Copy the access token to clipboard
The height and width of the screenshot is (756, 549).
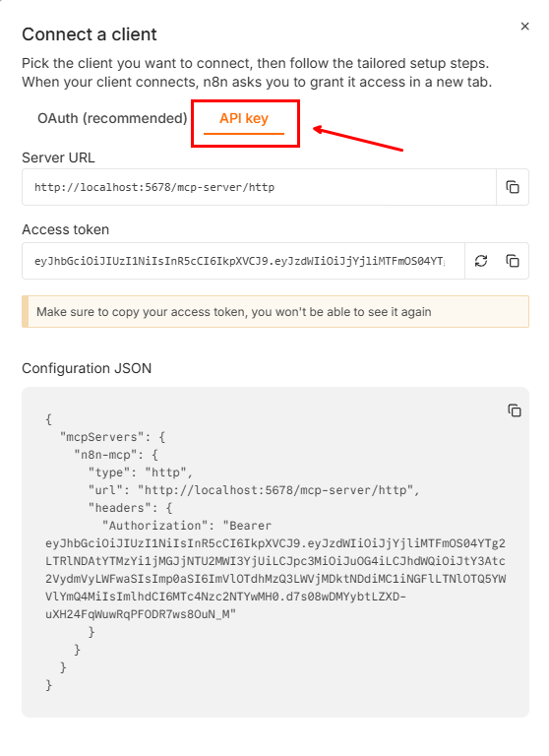click(x=512, y=261)
